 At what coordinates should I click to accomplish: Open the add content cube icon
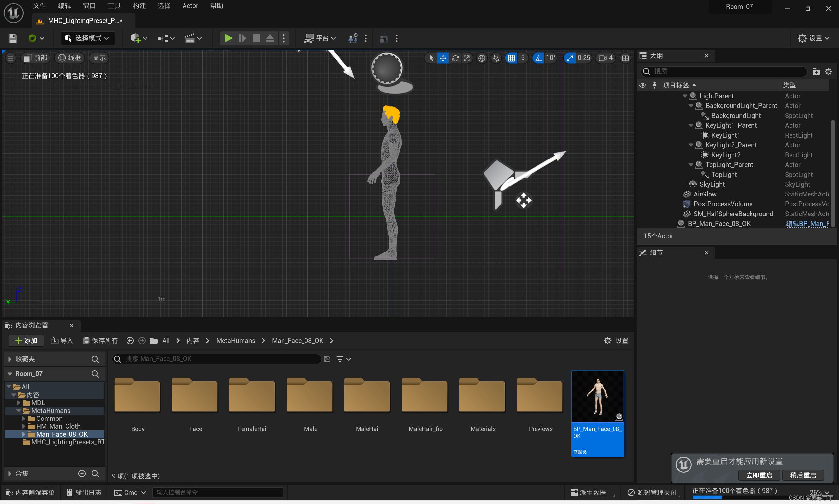click(136, 38)
